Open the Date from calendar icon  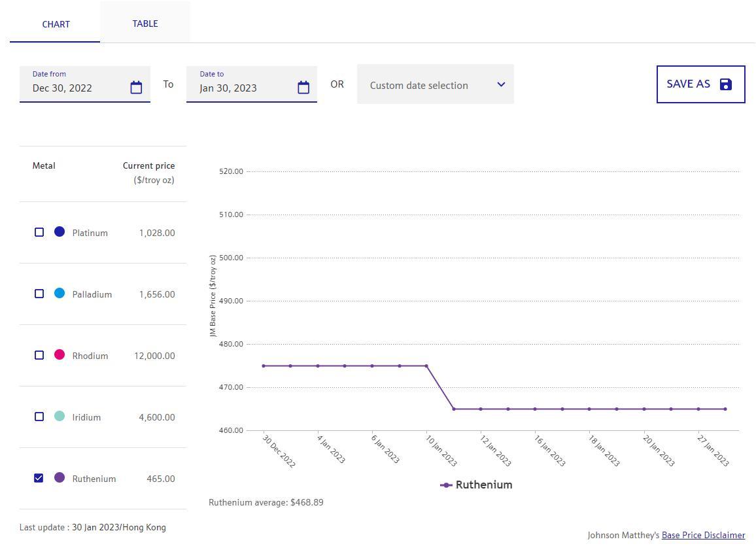[136, 88]
